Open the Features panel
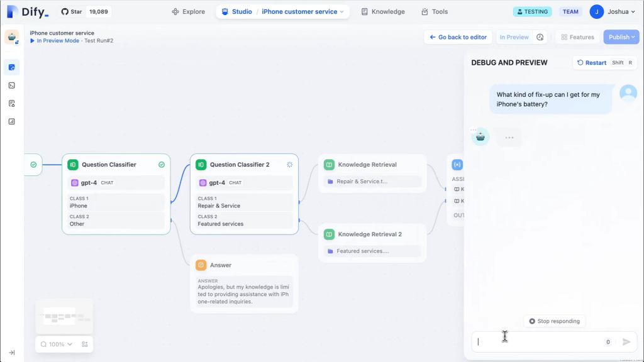The height and width of the screenshot is (362, 644). pos(577,37)
